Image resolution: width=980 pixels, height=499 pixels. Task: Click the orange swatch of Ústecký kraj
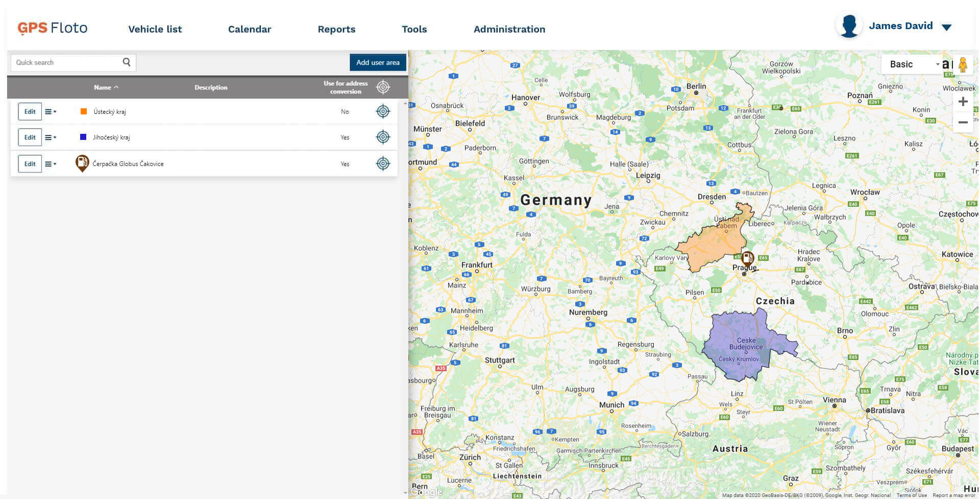(84, 111)
